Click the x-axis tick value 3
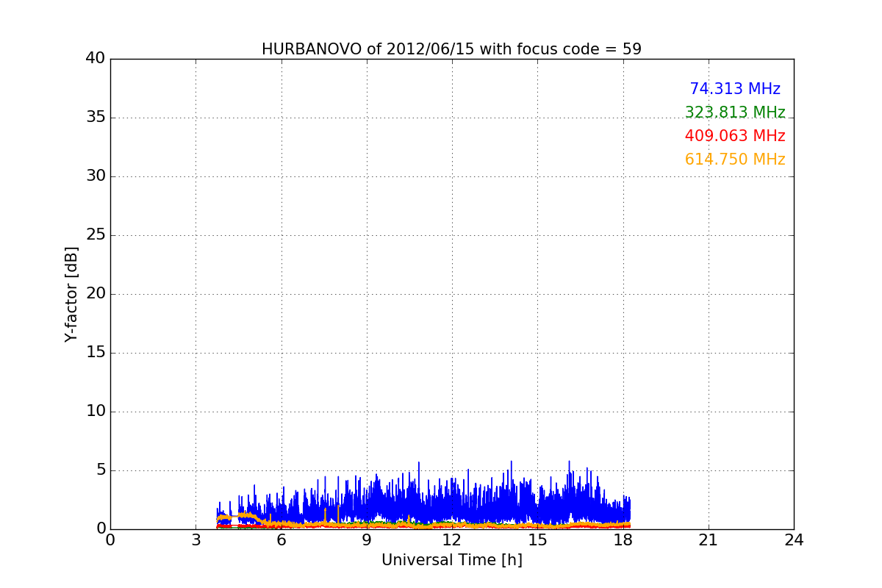 [x=196, y=540]
